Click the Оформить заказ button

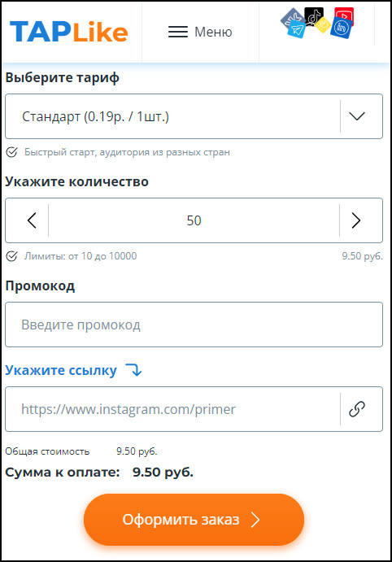pyautogui.click(x=194, y=520)
